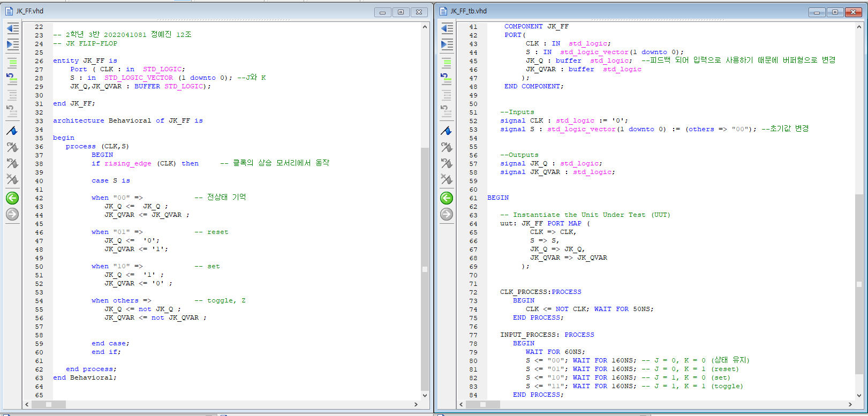Toggle bookmark flag in the JK_FF.vhd window
868x416 pixels.
(x=12, y=131)
